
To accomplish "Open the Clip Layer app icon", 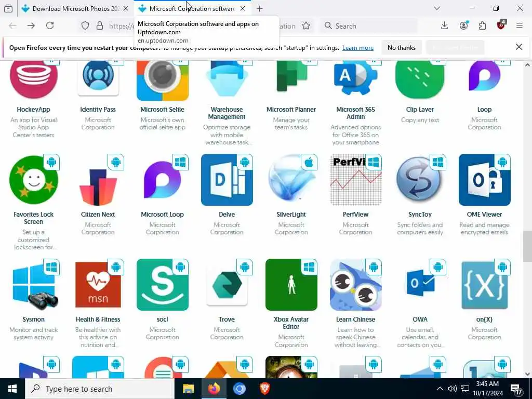I will (x=420, y=81).
